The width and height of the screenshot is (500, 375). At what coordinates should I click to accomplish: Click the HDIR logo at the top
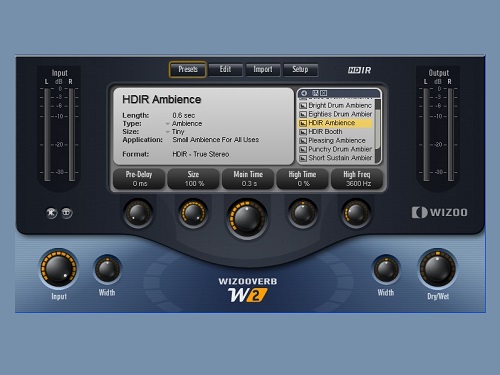tap(359, 70)
